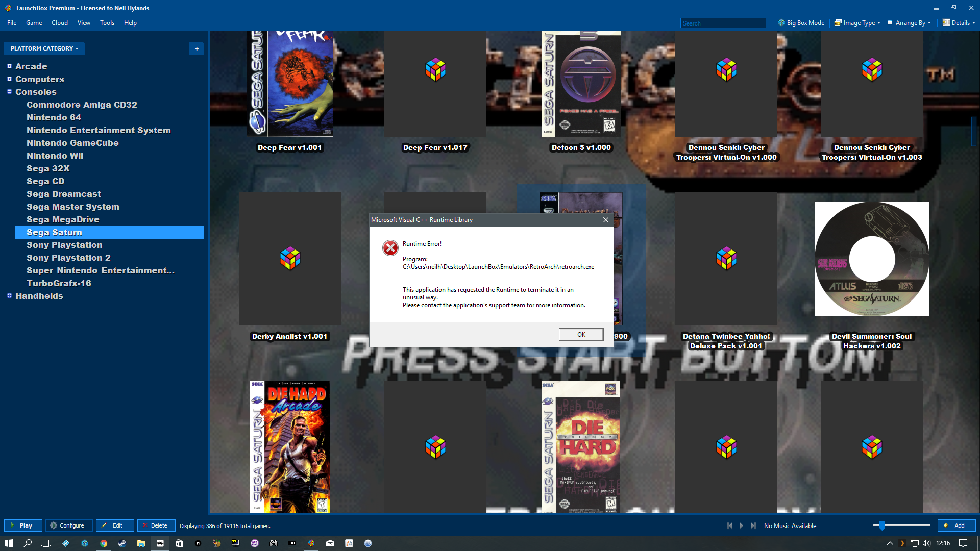Open the Image Type dropdown
980x551 pixels.
(857, 23)
